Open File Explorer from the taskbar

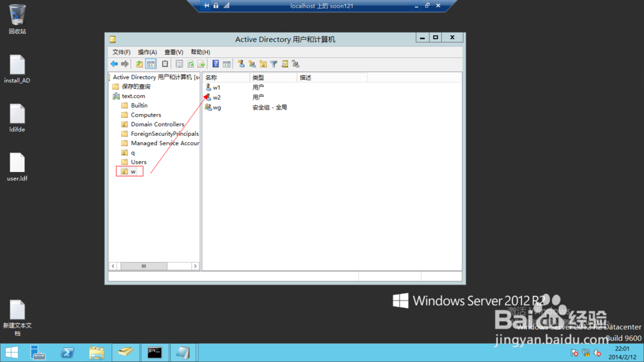click(x=97, y=352)
